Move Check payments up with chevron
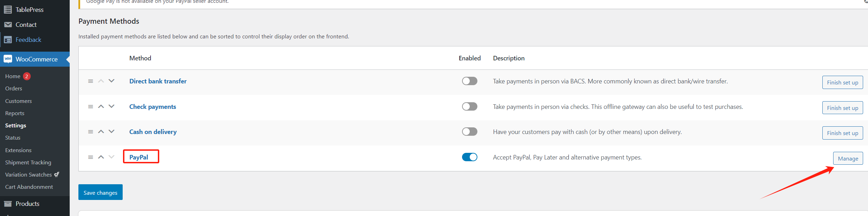 coord(101,106)
